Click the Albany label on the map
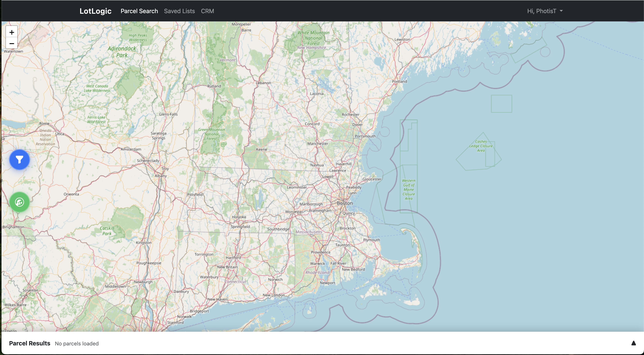The width and height of the screenshot is (644, 355). 160,176
